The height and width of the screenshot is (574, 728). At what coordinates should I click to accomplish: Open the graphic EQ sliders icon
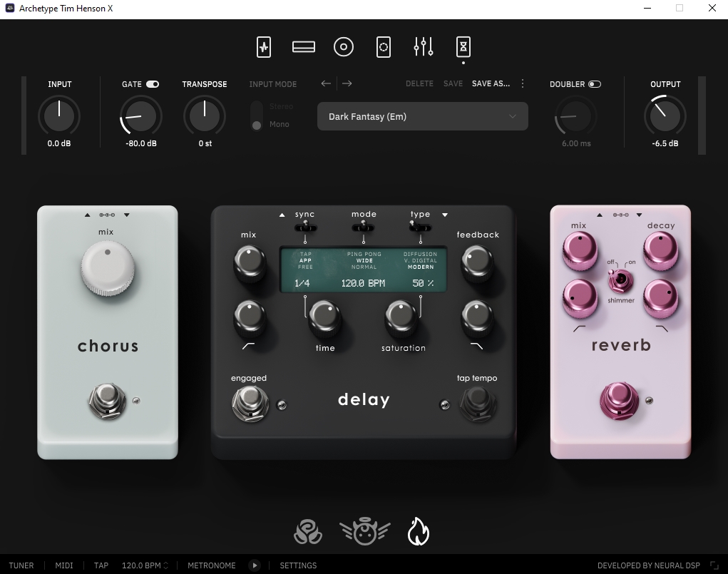[x=424, y=47]
